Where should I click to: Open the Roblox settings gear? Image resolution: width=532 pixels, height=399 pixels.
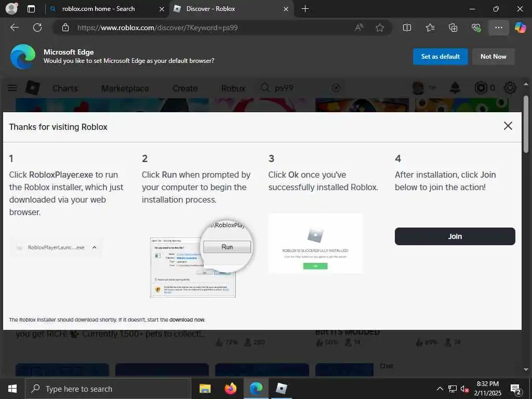coord(510,88)
